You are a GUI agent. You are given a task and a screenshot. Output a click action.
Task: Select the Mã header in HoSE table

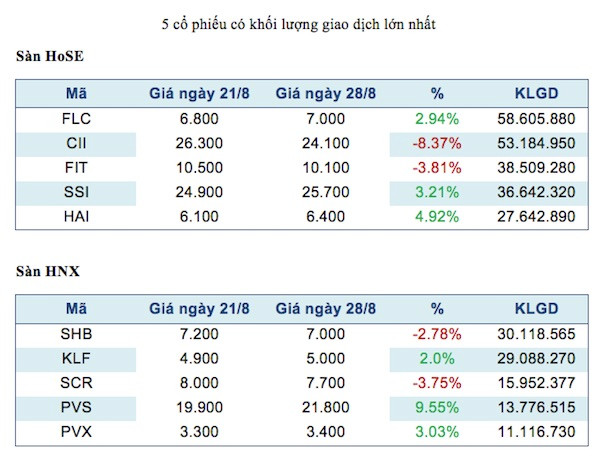click(76, 94)
